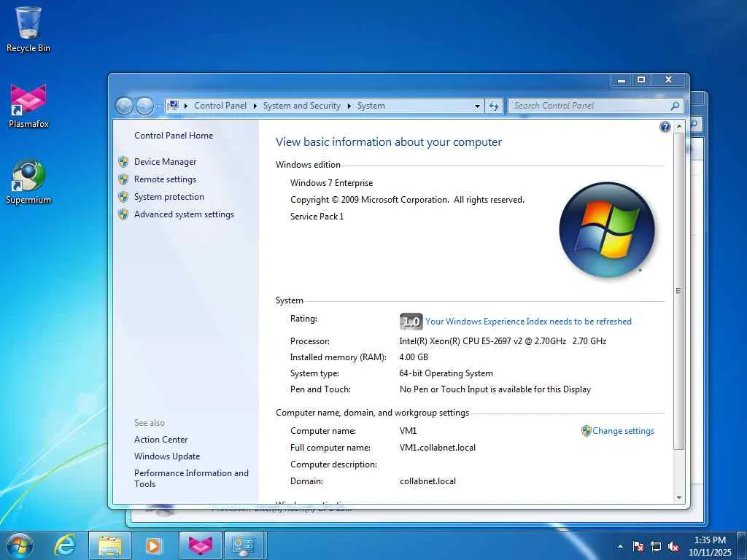Click the Forward navigation arrow
The width and height of the screenshot is (747, 560).
click(145, 106)
